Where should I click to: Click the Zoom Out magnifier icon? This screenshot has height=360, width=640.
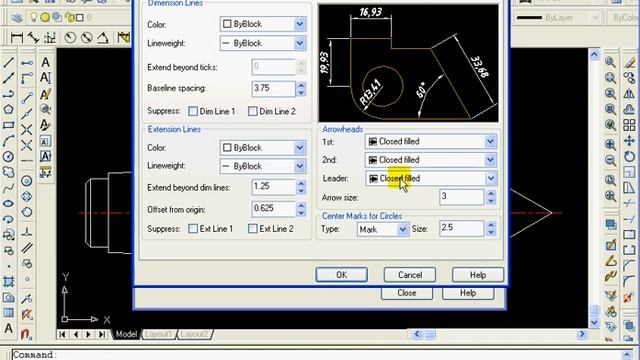[x=610, y=160]
